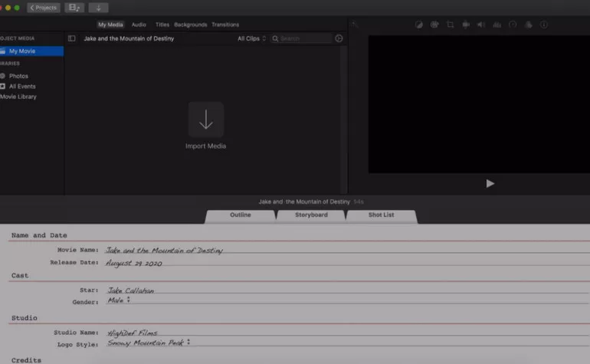This screenshot has height=364, width=590.
Task: Click the trailer title above the tabs
Action: tap(304, 202)
